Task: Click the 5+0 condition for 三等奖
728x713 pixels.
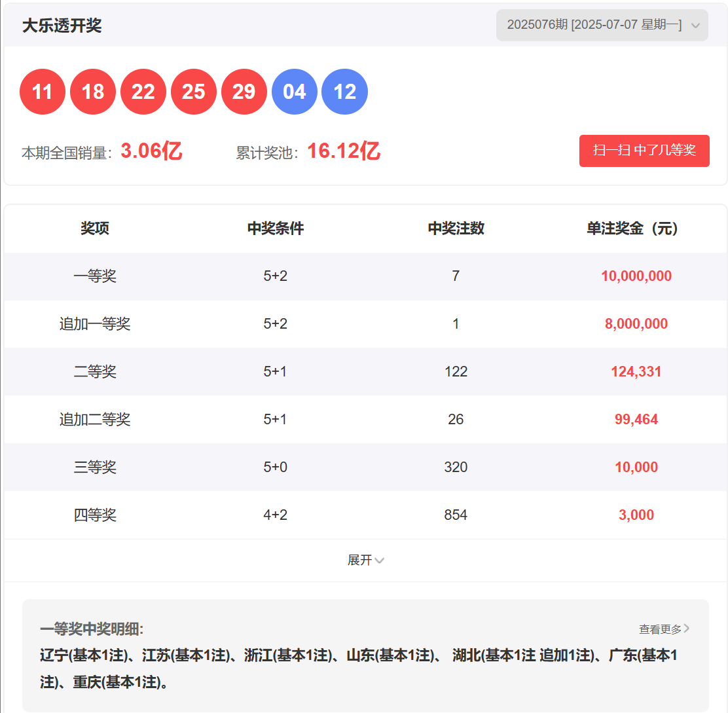Action: pyautogui.click(x=276, y=467)
